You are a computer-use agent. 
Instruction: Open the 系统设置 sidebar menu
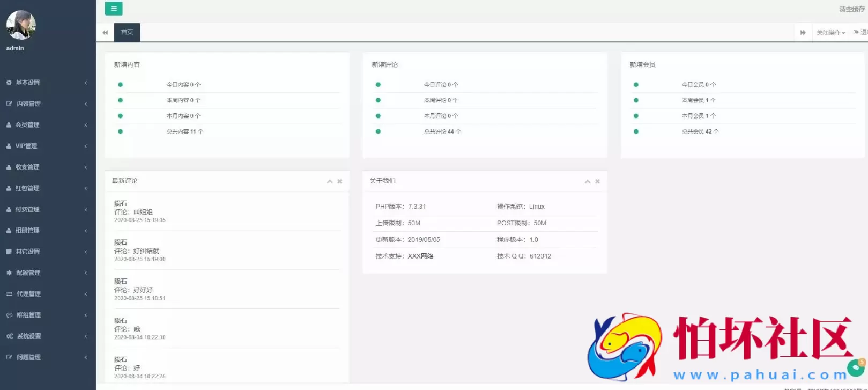coord(48,336)
